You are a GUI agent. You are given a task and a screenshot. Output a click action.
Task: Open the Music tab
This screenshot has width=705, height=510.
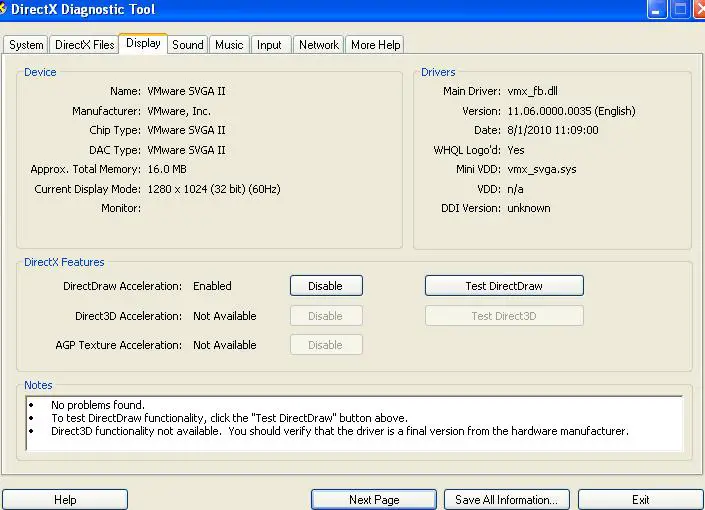coord(229,45)
